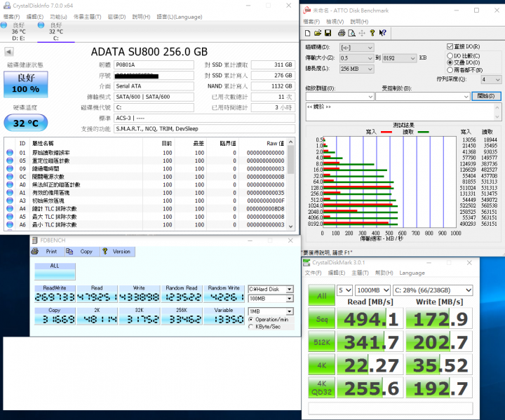
Task: Open the C: 28% (66/238GB) drive dropdown
Action: click(433, 290)
